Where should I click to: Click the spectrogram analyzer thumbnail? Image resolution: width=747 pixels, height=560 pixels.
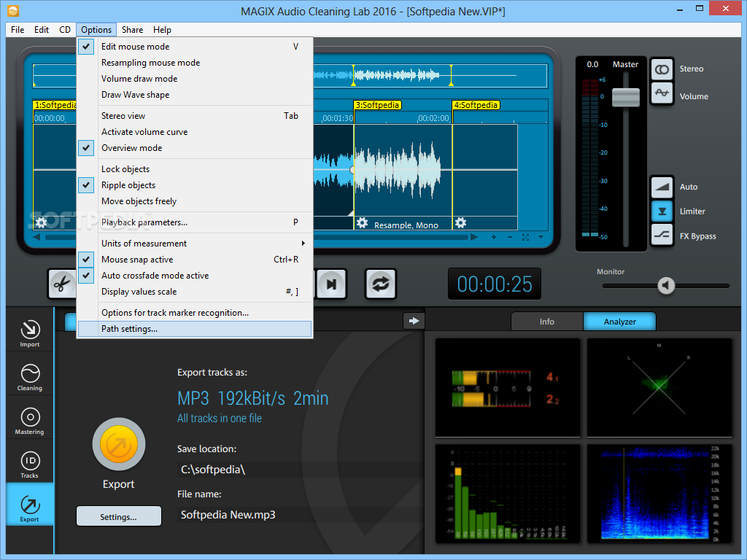pos(659,494)
